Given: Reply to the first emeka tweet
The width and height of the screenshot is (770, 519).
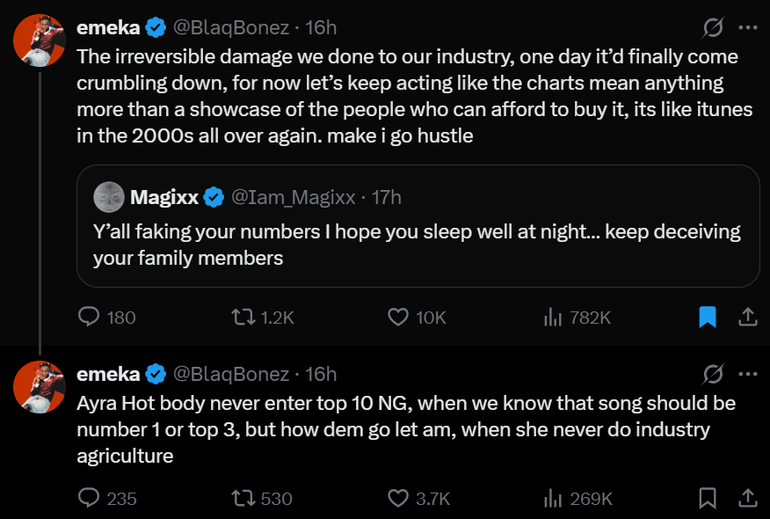Looking at the screenshot, I should 90,317.
